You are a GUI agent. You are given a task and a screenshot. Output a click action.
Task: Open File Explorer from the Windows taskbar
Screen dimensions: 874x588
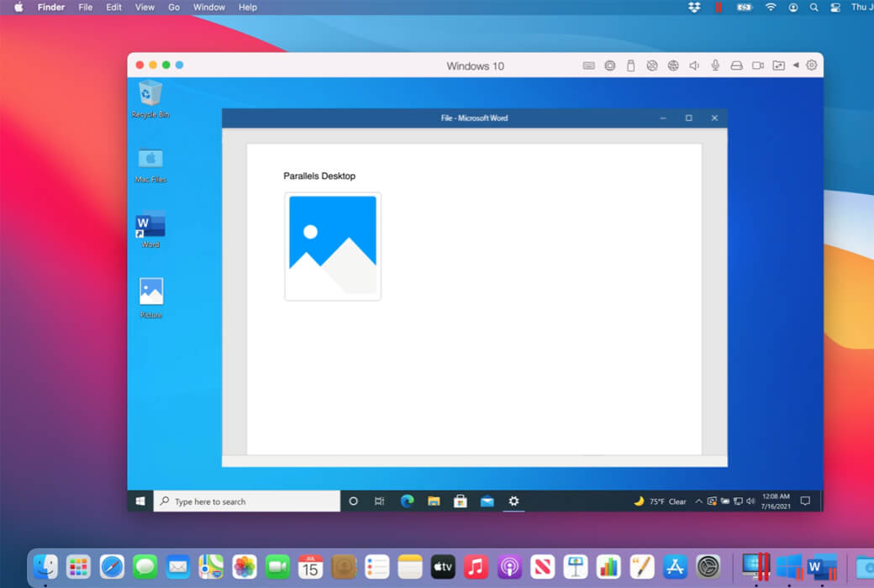click(434, 501)
